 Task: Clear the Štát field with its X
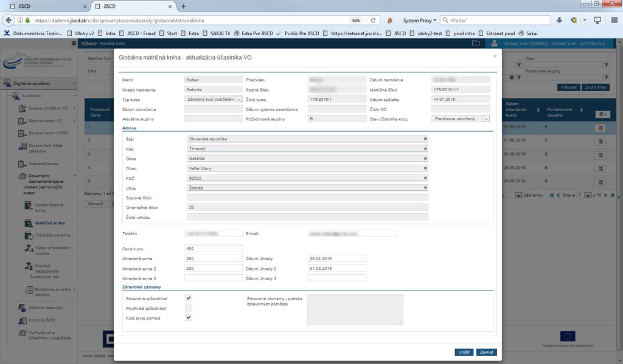pos(425,139)
